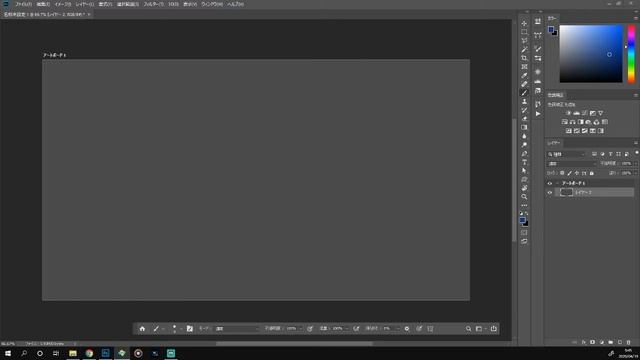The image size is (640, 360).
Task: Add a Levels adjustment
Action: (577, 113)
